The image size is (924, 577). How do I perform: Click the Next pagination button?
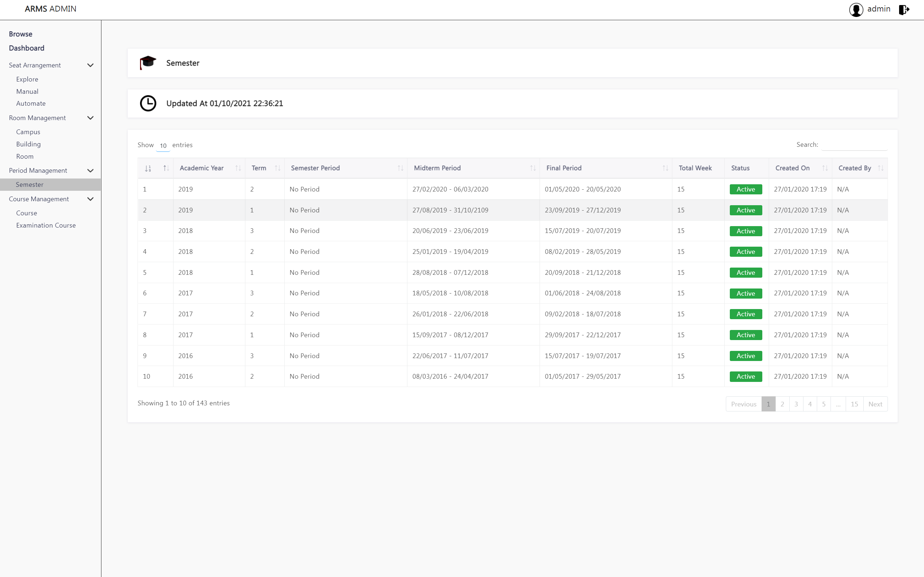(875, 404)
